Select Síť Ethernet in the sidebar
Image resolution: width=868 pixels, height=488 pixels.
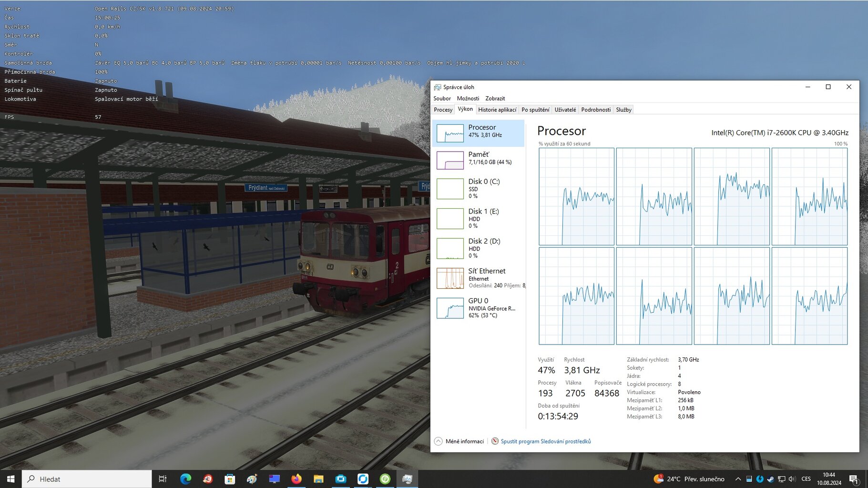[x=479, y=278]
